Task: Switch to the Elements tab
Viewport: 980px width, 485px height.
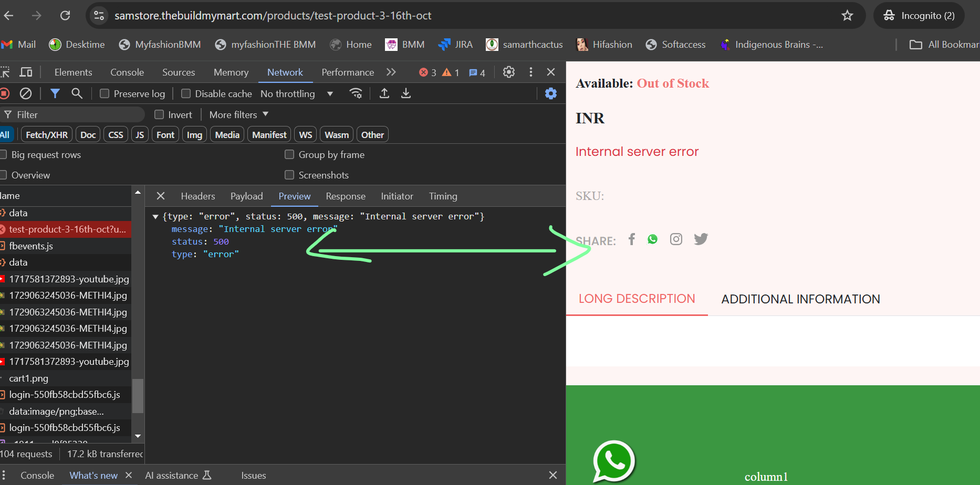Action: [x=73, y=72]
